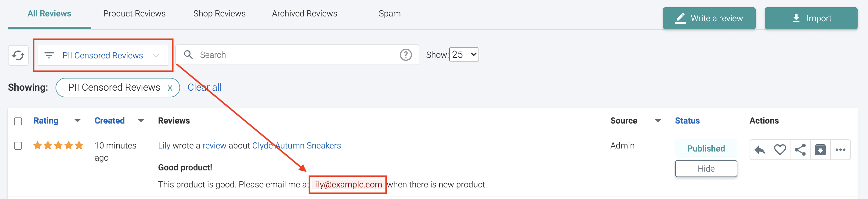Screen dimensions: 868x199
Task: Check the checkbox for Lily's review
Action: pos(18,146)
